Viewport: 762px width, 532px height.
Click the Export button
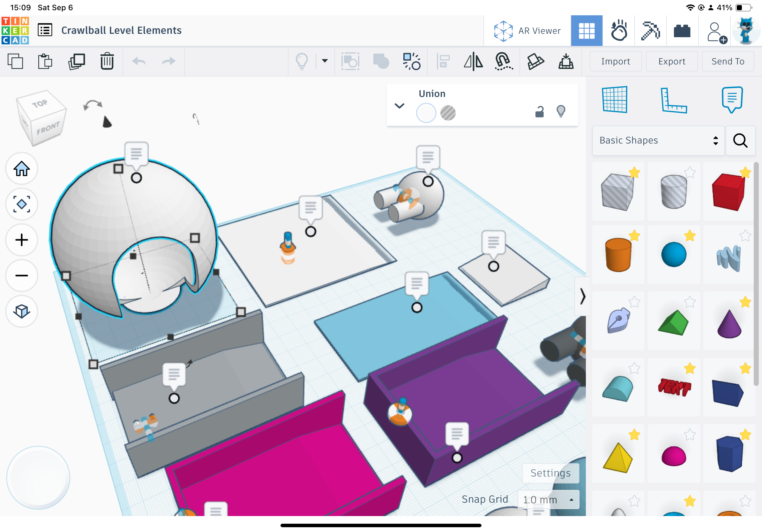(672, 61)
